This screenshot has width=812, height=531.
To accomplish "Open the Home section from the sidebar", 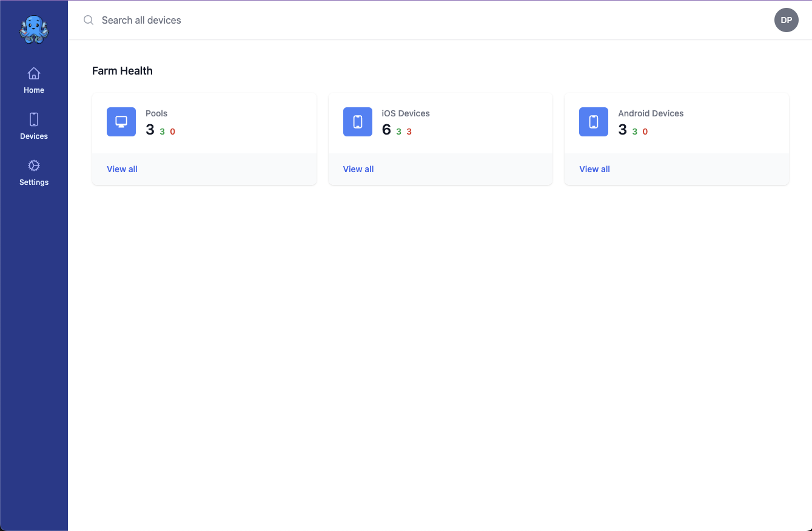I will (33, 81).
